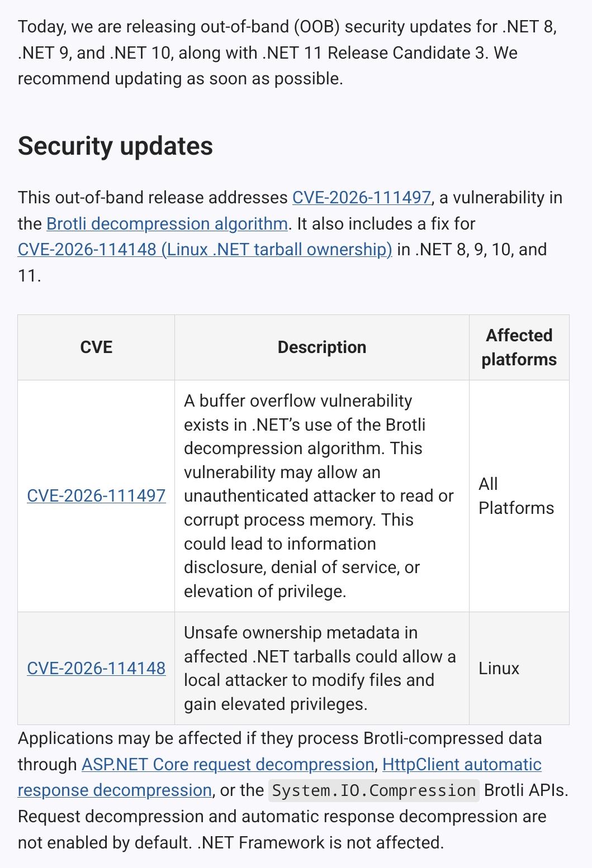Open the Linux .NET tarball ownership CVE link
This screenshot has width=592, height=868.
(205, 249)
